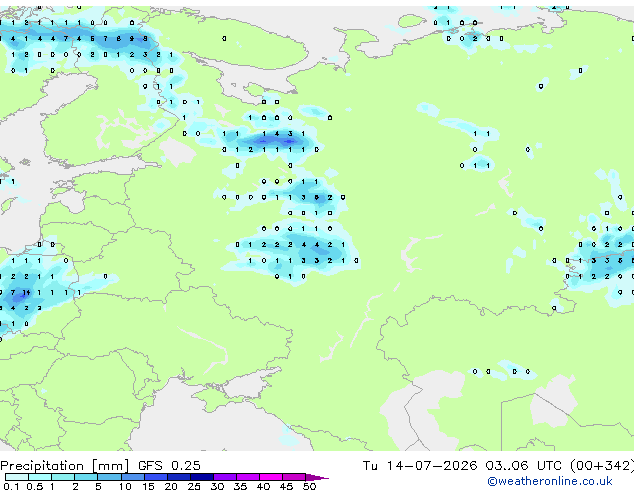
Task: Click the 20–25 mm legend color box
Action: click(x=179, y=477)
